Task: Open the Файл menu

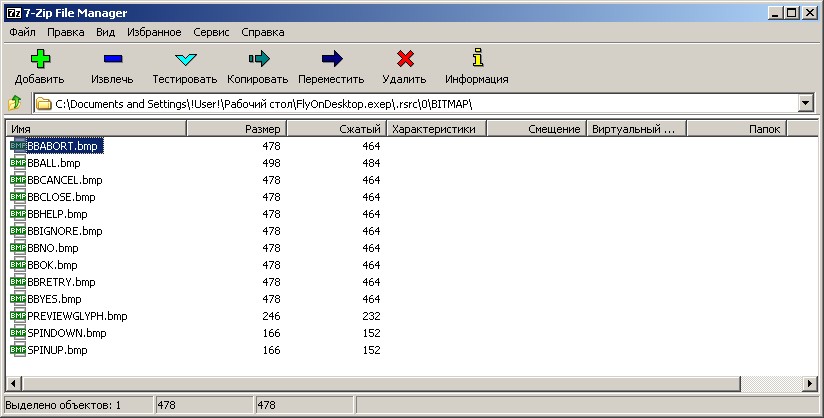Action: pos(23,32)
